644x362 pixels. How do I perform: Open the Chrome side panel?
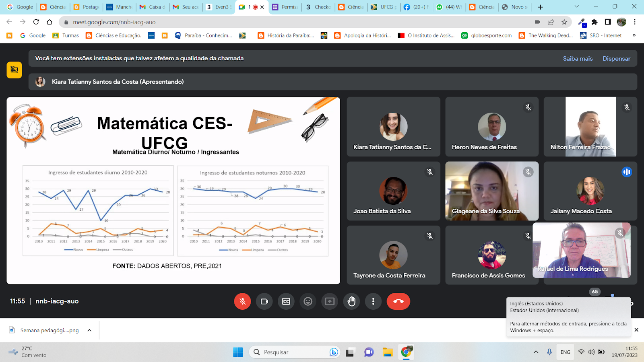pyautogui.click(x=608, y=22)
